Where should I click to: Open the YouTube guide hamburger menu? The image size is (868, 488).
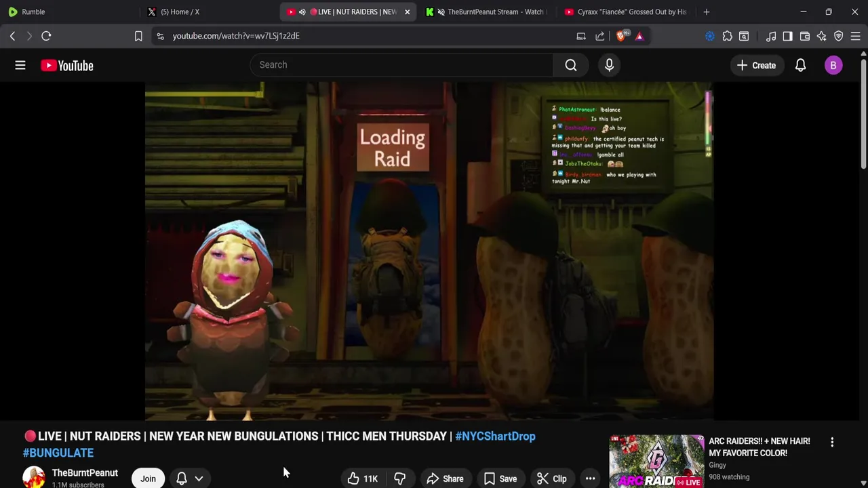tap(20, 65)
